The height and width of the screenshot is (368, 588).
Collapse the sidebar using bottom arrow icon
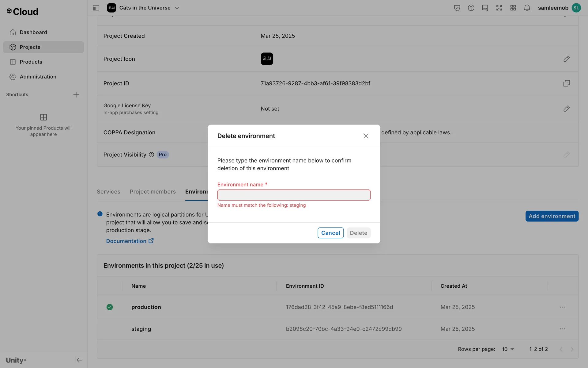[x=78, y=360]
